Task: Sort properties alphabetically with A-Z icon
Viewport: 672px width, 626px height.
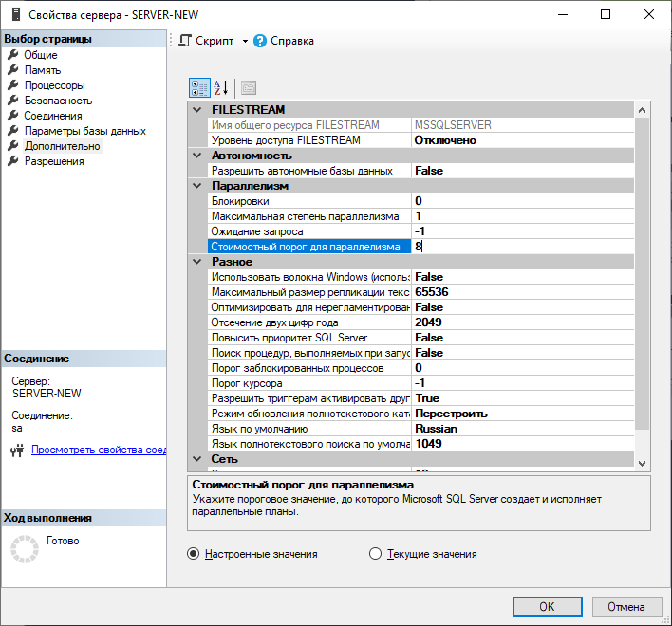Action: pyautogui.click(x=221, y=88)
